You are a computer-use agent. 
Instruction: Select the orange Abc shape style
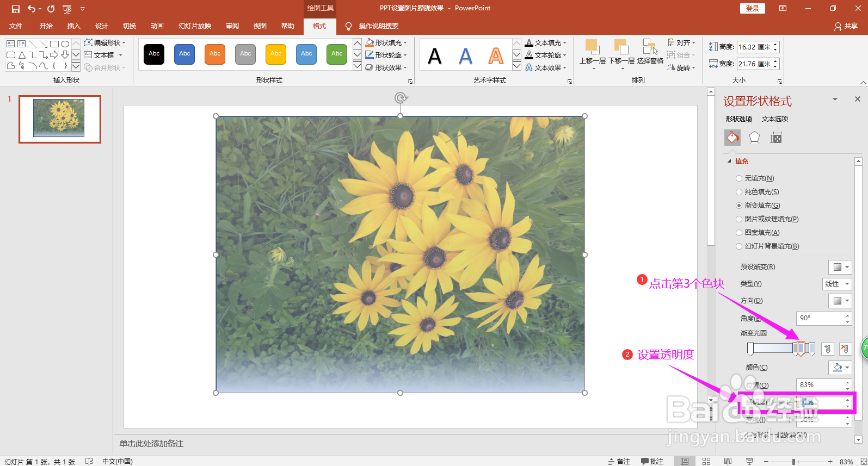(215, 54)
